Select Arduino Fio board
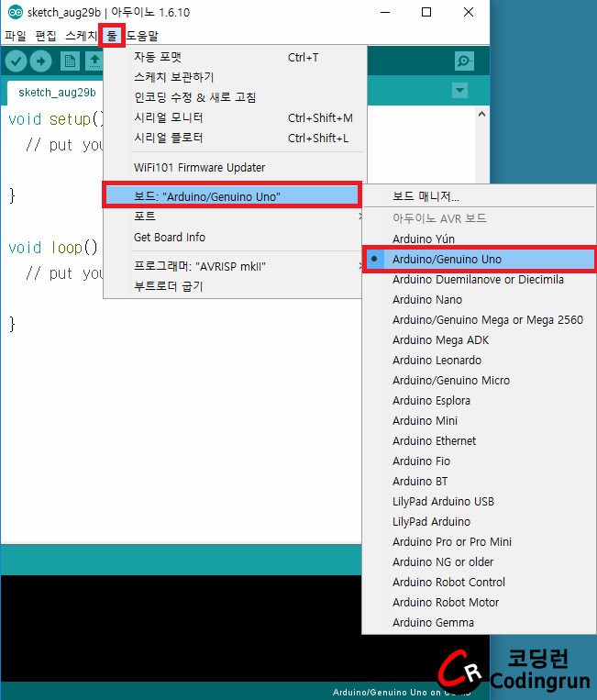 point(480,461)
